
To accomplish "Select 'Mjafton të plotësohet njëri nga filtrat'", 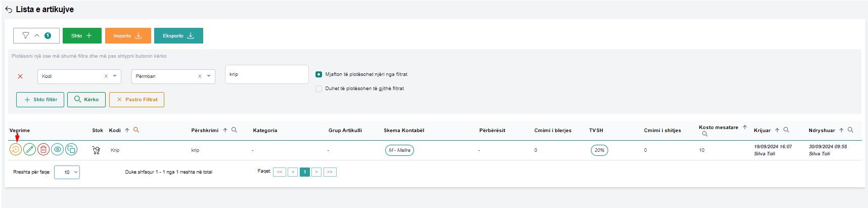I will tap(319, 74).
